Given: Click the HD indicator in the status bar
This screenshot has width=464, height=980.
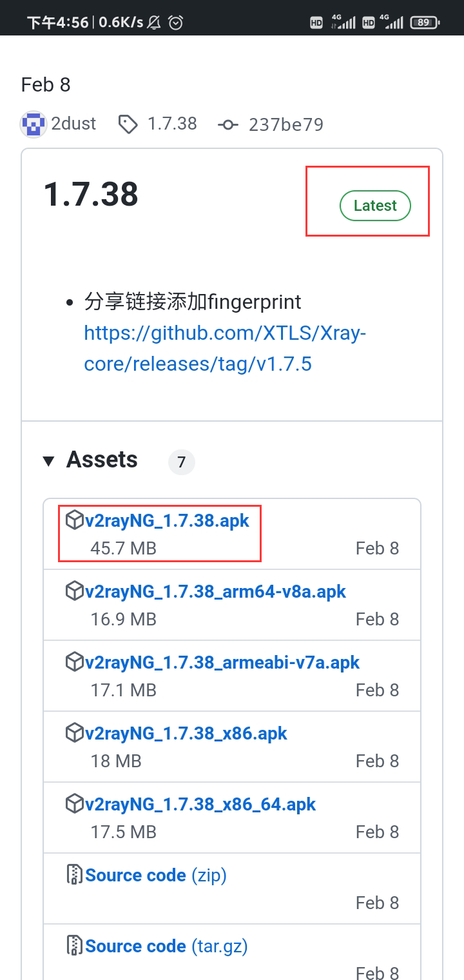Looking at the screenshot, I should point(316,23).
